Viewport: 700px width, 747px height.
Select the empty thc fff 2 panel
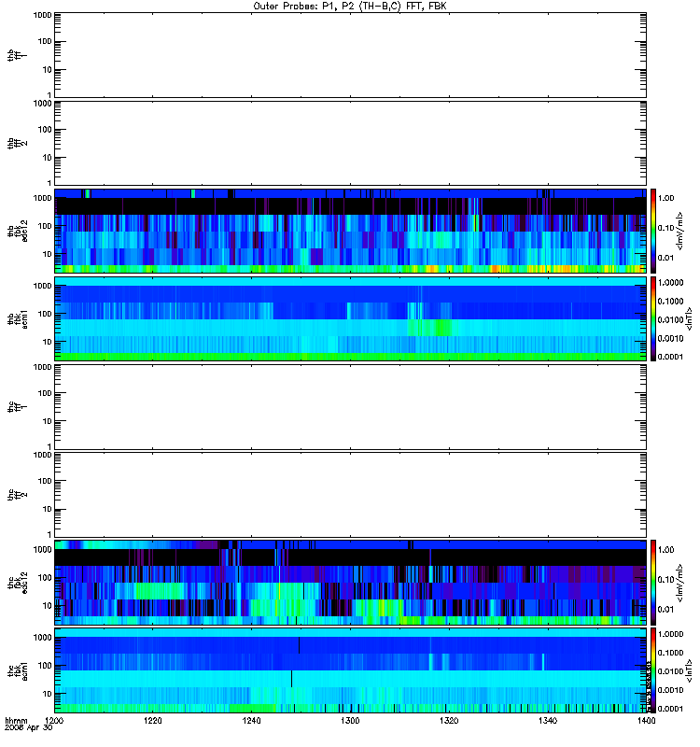350,495
